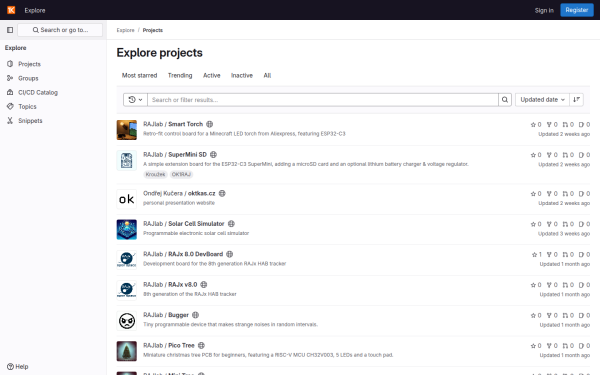Click the issues count for Solar Cell Simulator
The width and height of the screenshot is (600, 375).
(584, 224)
